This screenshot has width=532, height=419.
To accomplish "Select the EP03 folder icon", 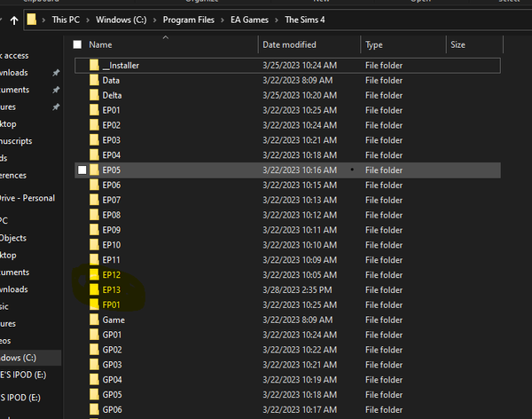I will pos(94,140).
